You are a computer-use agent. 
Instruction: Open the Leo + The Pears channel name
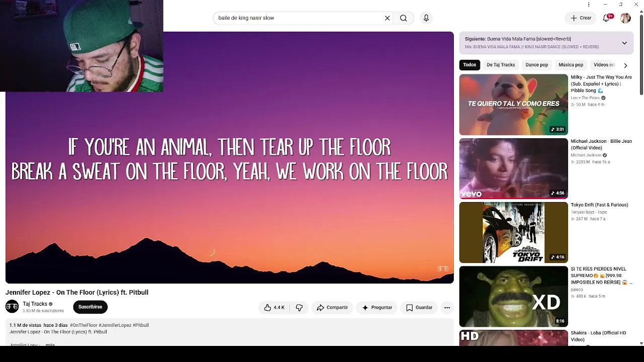585,98
